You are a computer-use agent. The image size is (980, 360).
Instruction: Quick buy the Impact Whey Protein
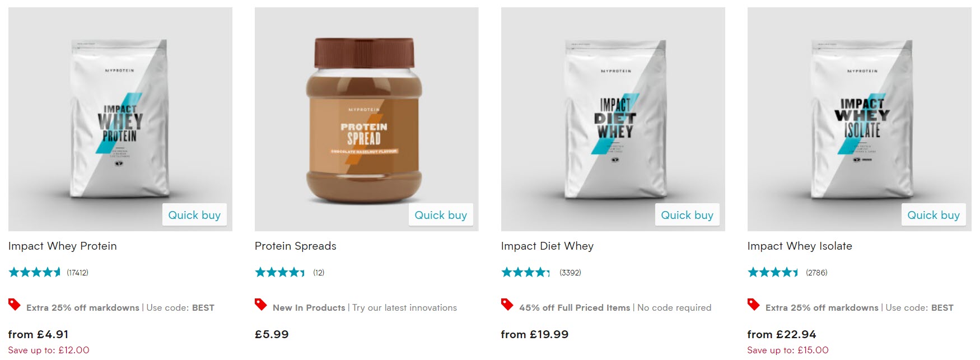(194, 215)
